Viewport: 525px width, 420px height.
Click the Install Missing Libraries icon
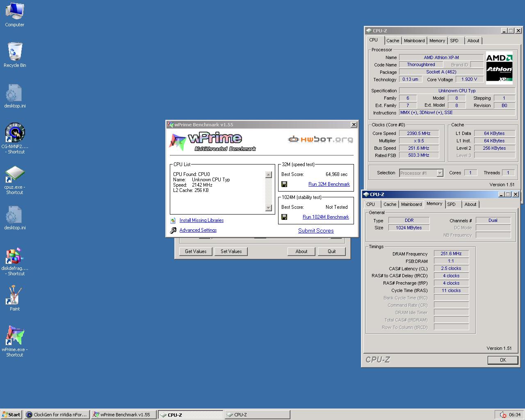coord(173,220)
